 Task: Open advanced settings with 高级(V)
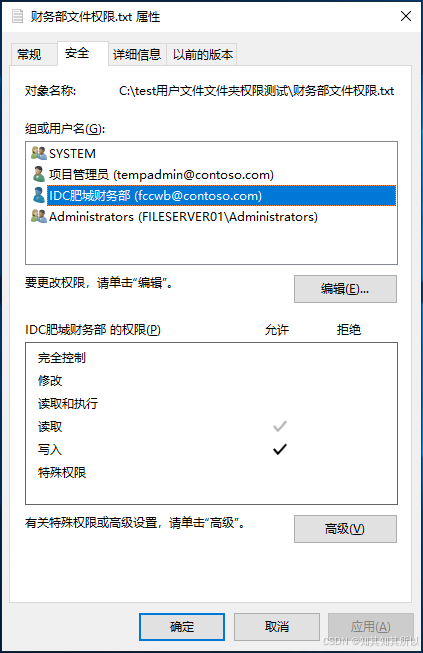pyautogui.click(x=345, y=529)
